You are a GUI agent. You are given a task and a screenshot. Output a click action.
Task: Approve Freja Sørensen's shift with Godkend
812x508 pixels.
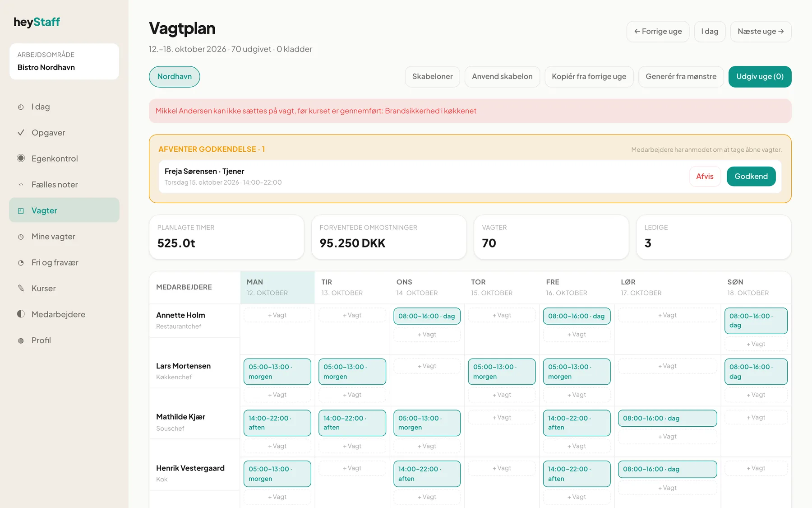pos(751,177)
